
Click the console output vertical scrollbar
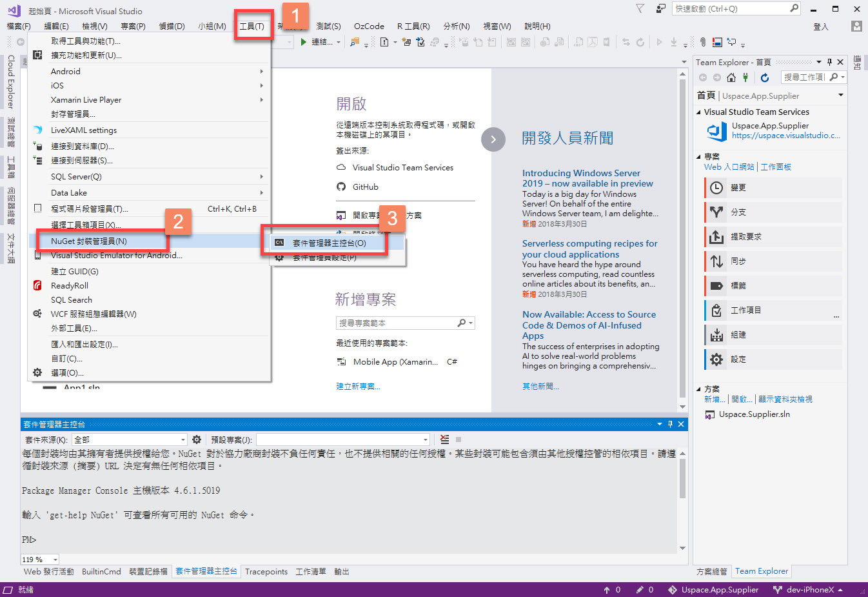coord(682,500)
